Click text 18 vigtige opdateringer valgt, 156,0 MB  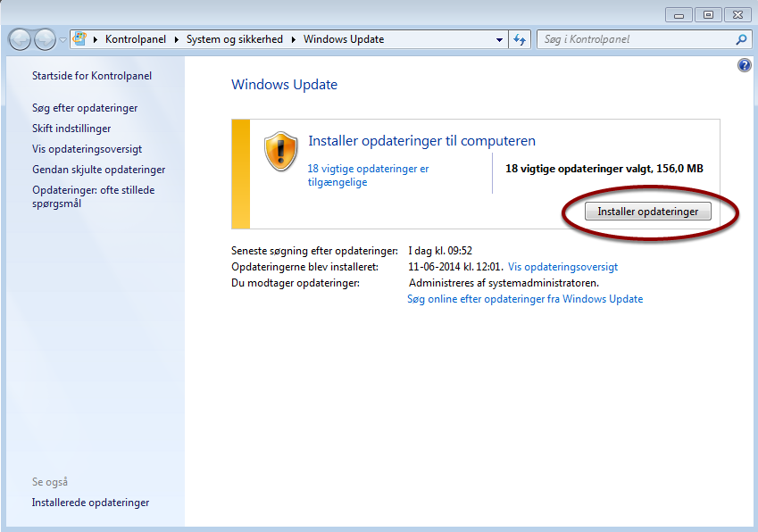[604, 169]
